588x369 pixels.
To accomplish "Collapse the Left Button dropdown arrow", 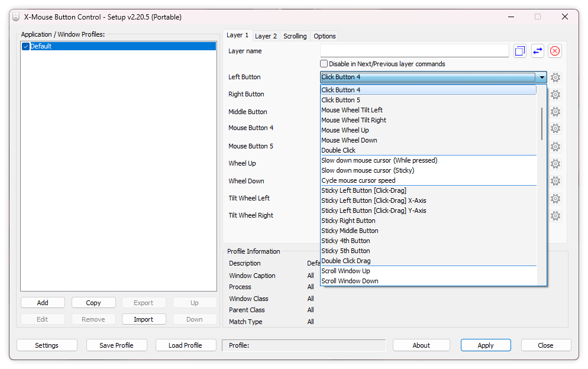I will [x=541, y=77].
